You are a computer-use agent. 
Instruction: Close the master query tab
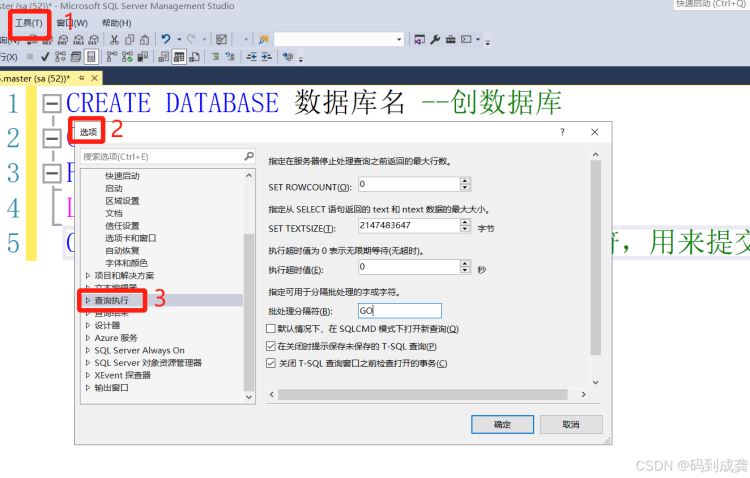click(x=95, y=78)
